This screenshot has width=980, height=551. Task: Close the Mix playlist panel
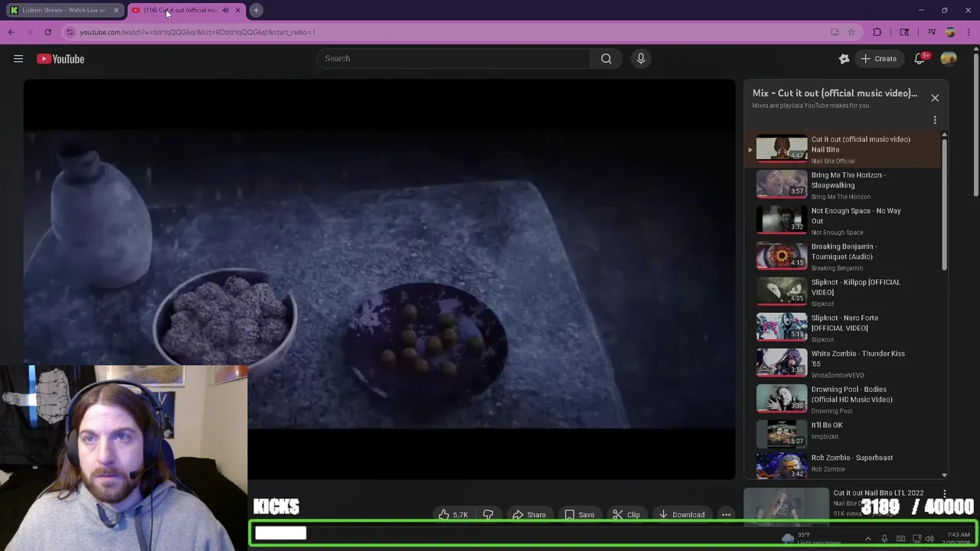935,98
